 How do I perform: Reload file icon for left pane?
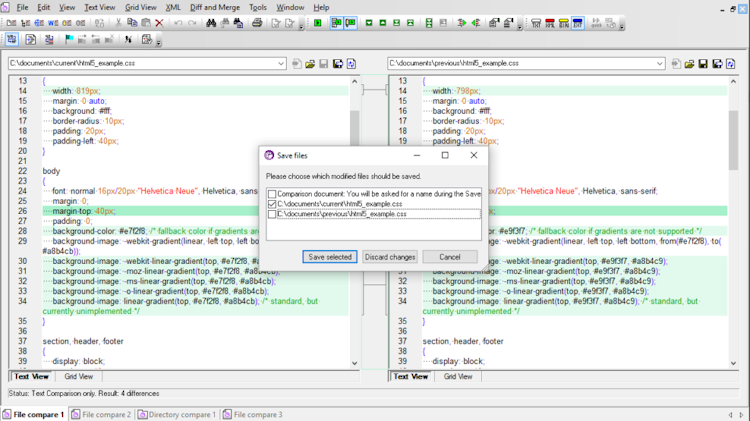[x=352, y=64]
